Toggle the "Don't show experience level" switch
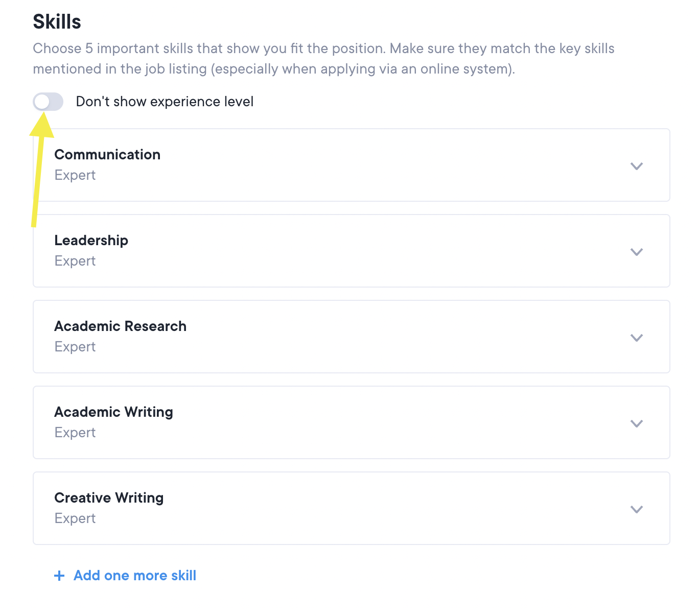Viewport: 698px width, 616px height. [48, 102]
